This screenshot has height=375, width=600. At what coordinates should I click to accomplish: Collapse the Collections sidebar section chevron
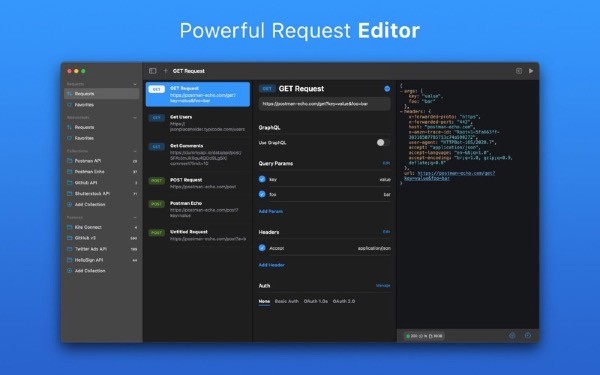(x=135, y=151)
